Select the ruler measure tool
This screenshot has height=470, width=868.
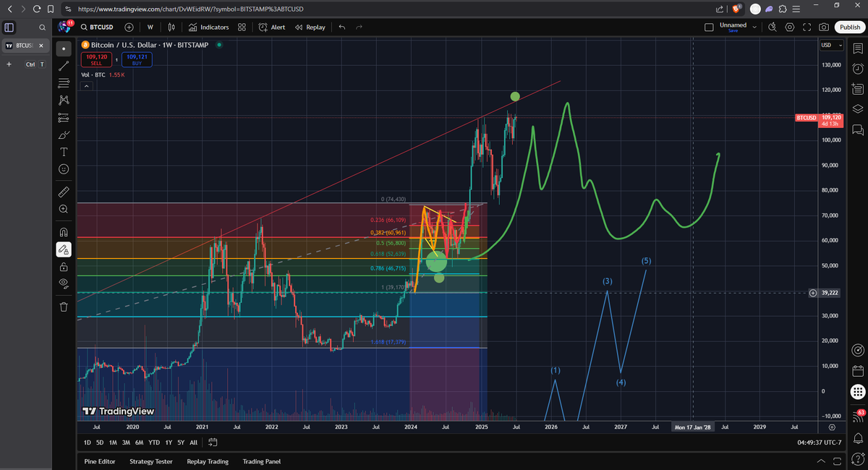64,192
